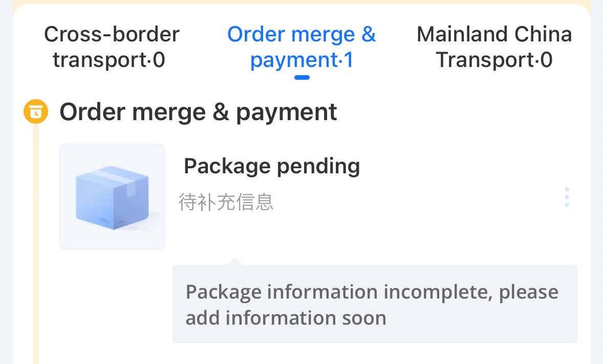Click the notice bubble's pointer arrow
The width and height of the screenshot is (603, 364).
234,261
